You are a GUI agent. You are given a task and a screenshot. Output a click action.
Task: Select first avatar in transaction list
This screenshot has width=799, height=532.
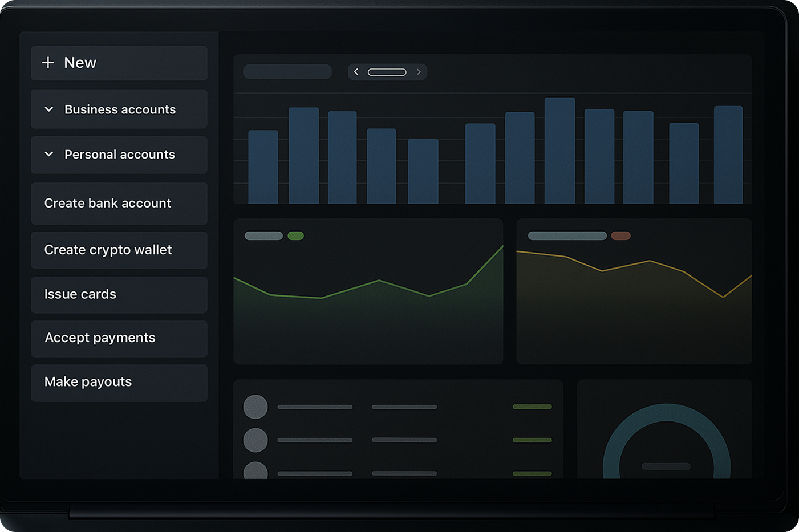coord(255,407)
